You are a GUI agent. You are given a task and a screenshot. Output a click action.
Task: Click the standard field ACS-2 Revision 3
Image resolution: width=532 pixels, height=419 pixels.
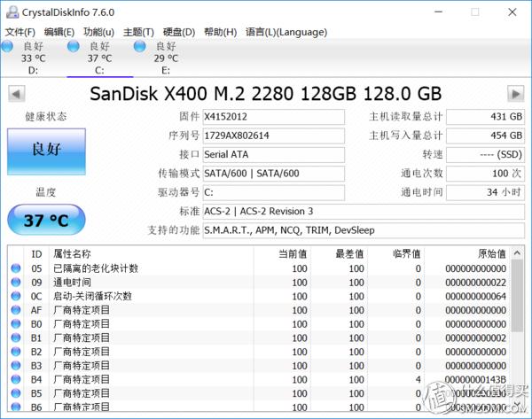(x=364, y=212)
